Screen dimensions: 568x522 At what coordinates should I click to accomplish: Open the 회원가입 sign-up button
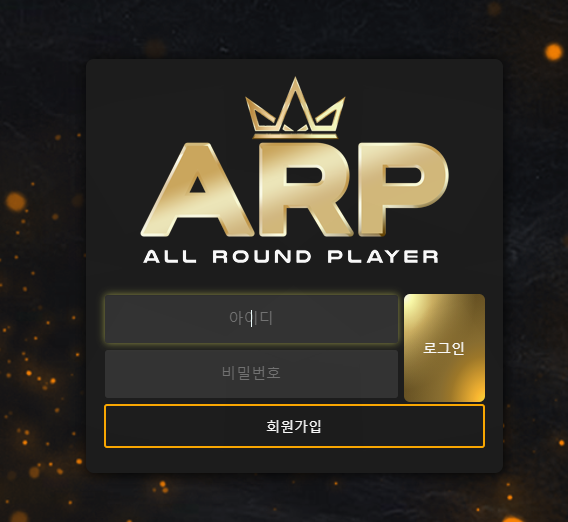pyautogui.click(x=294, y=426)
